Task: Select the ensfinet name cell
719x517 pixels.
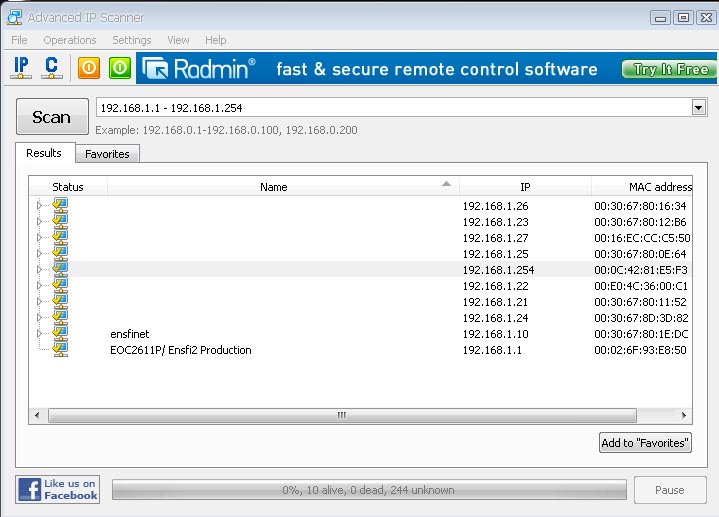Action: point(130,334)
